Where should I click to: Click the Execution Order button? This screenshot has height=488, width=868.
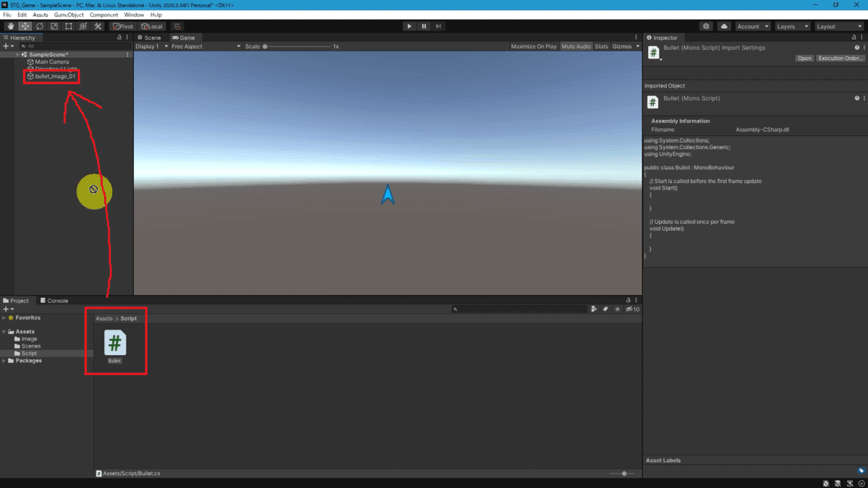(840, 58)
